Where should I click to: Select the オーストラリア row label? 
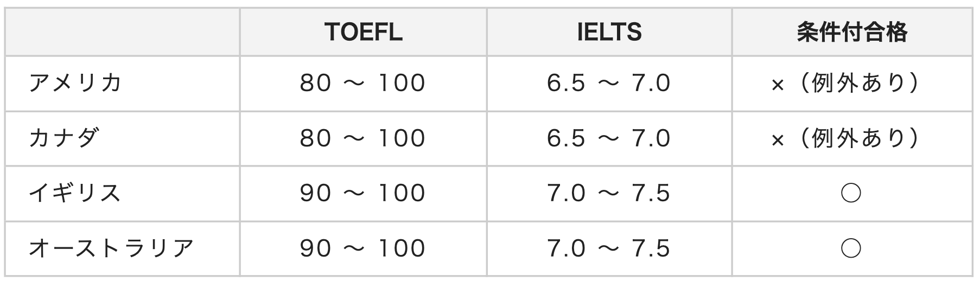(x=111, y=248)
